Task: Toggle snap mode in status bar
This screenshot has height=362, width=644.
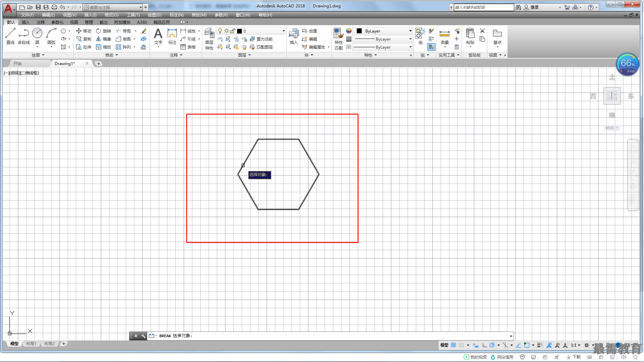Action: coord(462,345)
